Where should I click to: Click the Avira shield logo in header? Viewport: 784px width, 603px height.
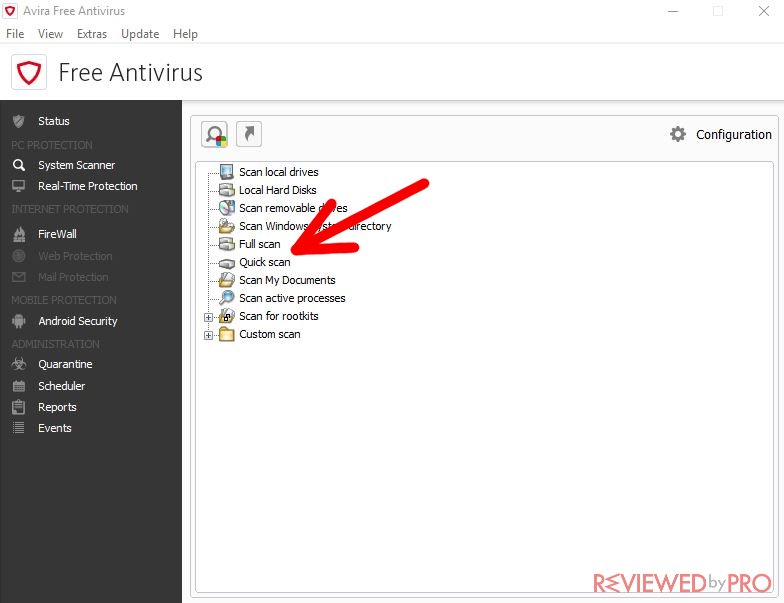[29, 72]
